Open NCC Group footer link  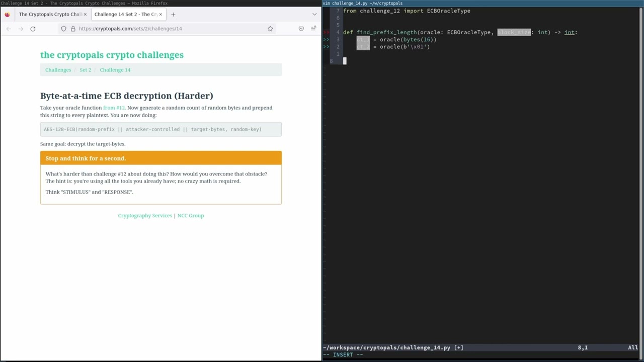click(191, 216)
